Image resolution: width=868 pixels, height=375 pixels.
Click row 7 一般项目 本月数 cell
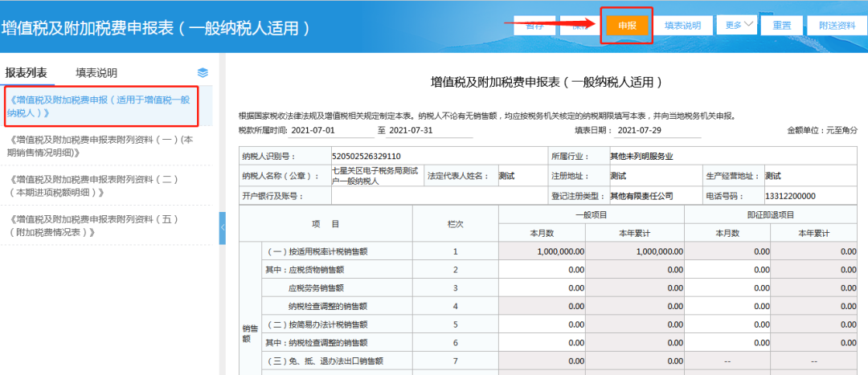[x=542, y=361]
